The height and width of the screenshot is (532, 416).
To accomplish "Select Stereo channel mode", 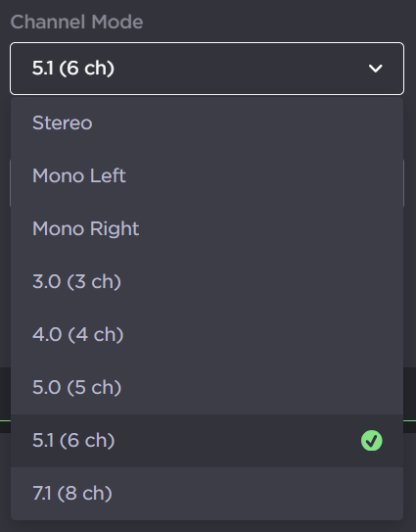I will pos(207,122).
